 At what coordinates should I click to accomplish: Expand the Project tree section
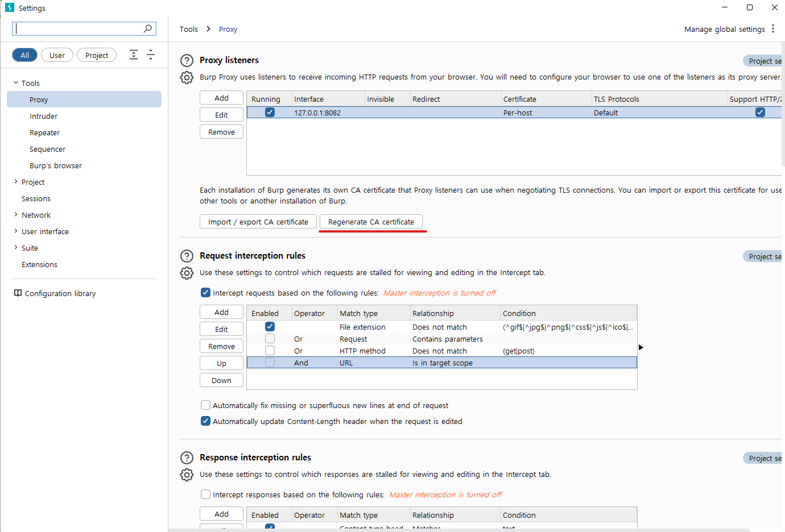(16, 182)
